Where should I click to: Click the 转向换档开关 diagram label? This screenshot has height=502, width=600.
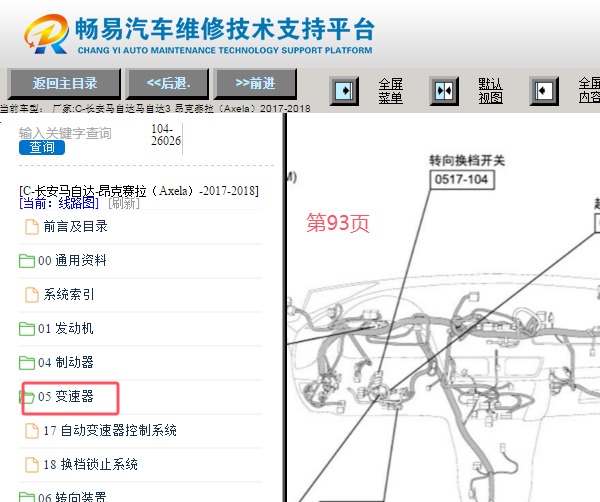pos(467,161)
